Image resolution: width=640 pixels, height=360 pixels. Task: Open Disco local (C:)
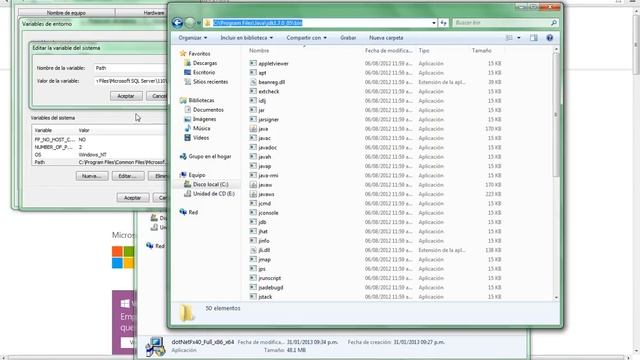tap(211, 184)
